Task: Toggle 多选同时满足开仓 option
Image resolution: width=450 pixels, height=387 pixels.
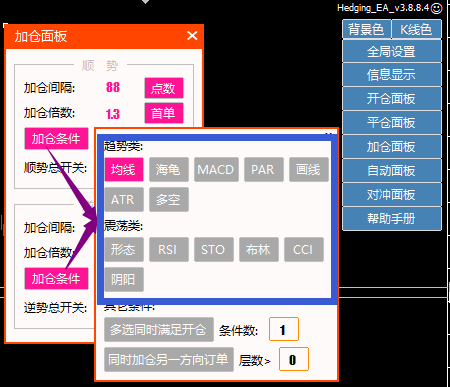Action: pos(159,330)
